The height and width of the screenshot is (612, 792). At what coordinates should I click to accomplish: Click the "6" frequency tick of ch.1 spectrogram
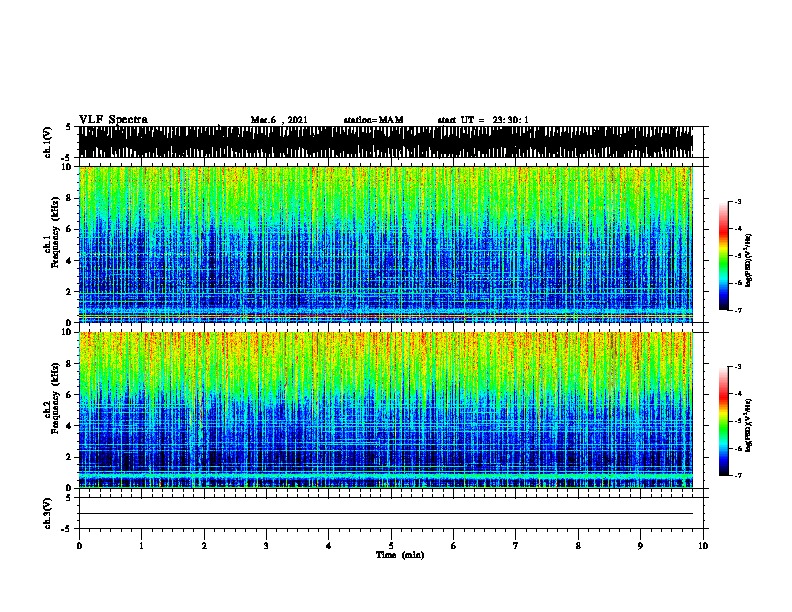69,229
